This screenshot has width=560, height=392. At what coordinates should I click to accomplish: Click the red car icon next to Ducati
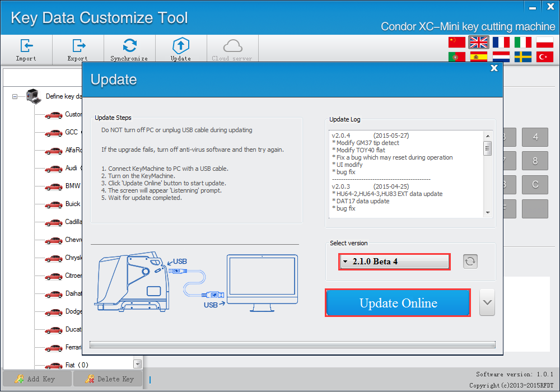coord(54,330)
